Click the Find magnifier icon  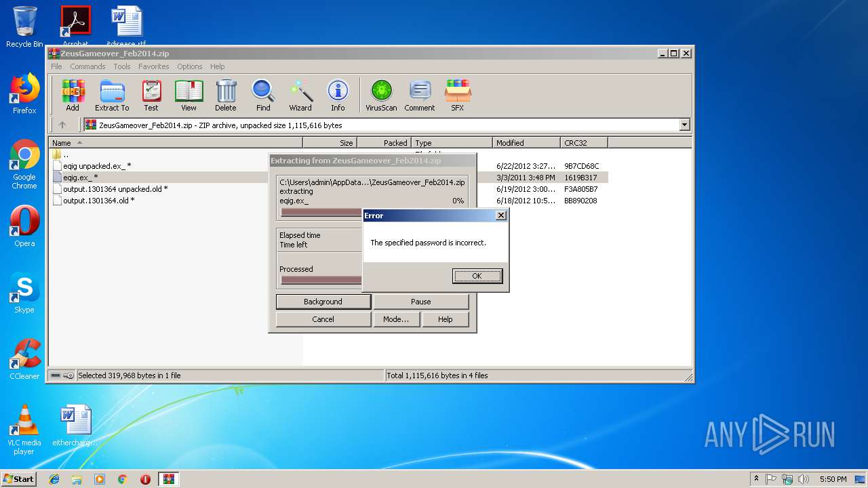pyautogui.click(x=263, y=95)
